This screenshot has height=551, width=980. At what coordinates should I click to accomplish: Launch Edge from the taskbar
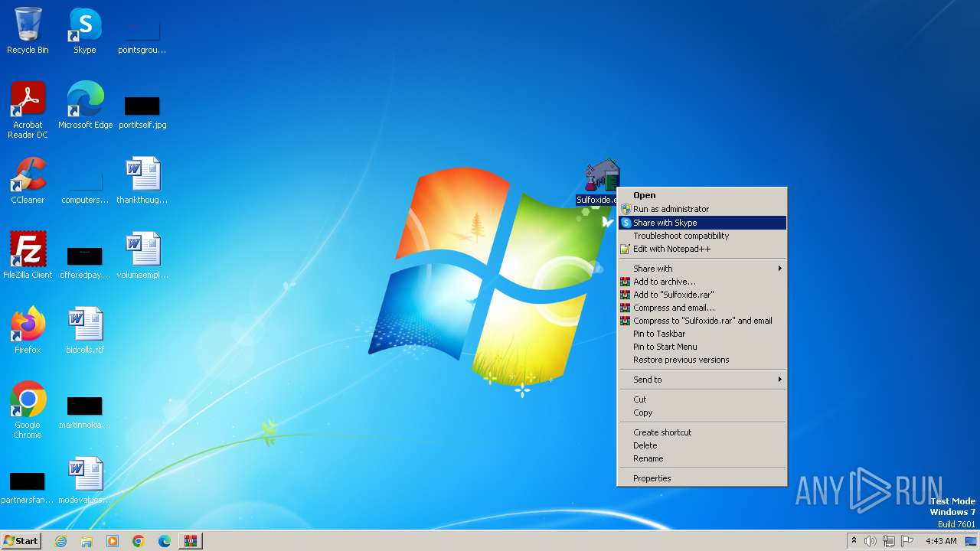(x=165, y=541)
